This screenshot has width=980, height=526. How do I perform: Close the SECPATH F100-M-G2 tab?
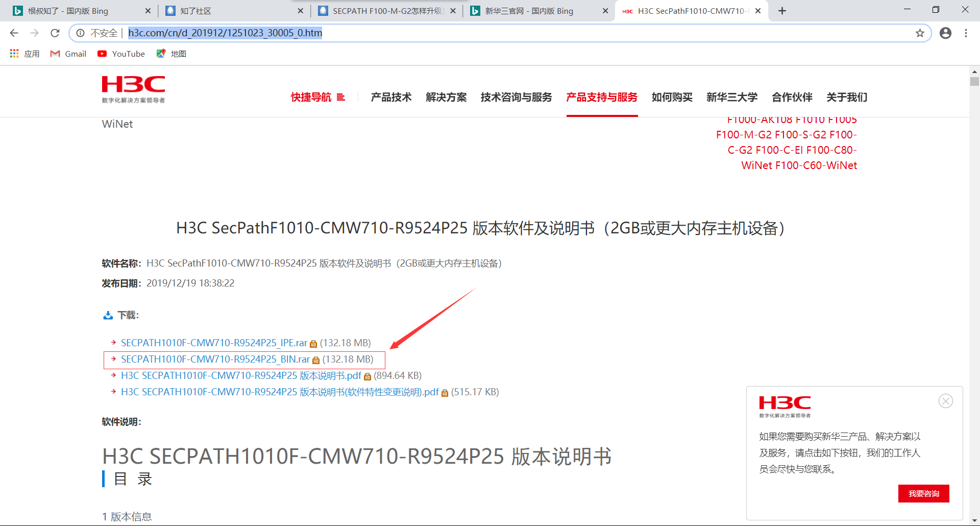coord(453,11)
